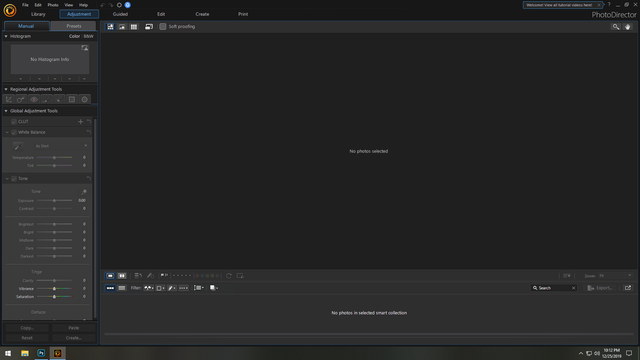Click the share photos icon

pos(628,288)
